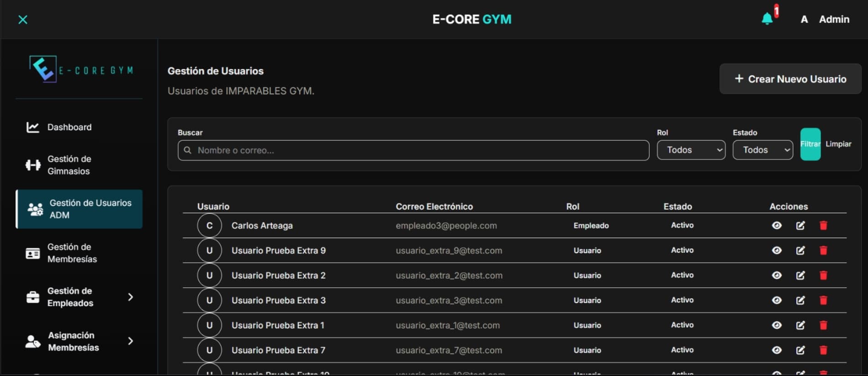Viewport: 868px width, 376px height.
Task: Click the email usuario_extra_7@test.com
Action: click(449, 350)
